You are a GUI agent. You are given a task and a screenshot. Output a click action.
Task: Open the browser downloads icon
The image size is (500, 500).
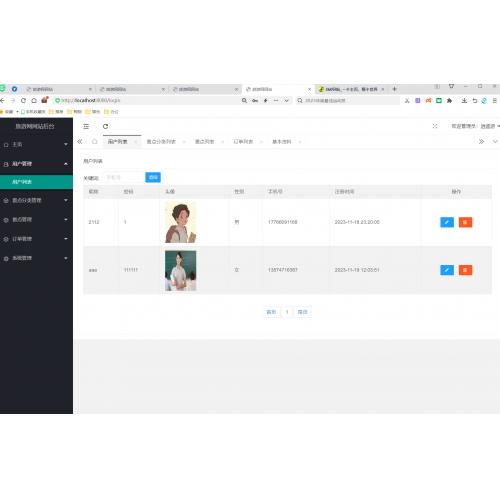click(x=464, y=100)
